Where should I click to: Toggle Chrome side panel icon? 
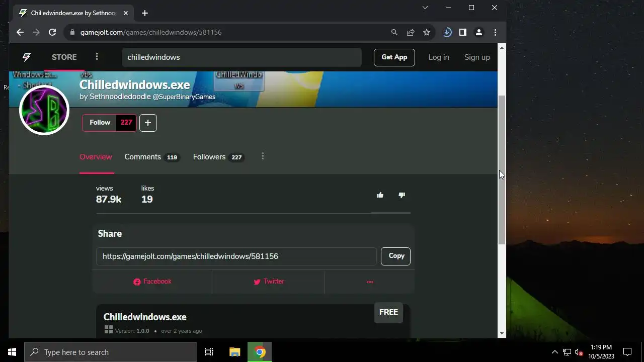tap(463, 32)
